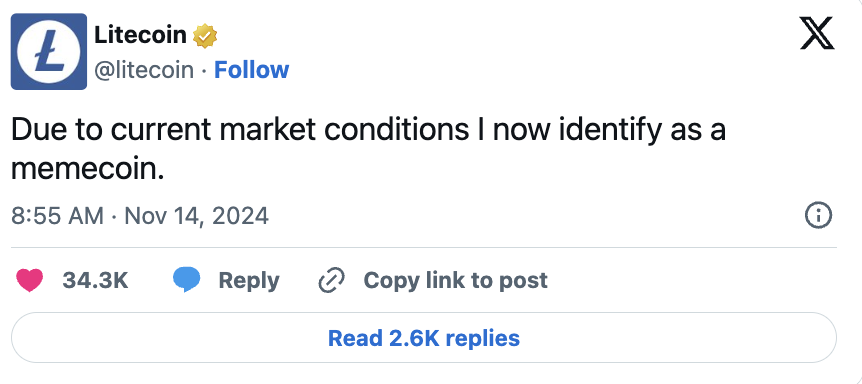The height and width of the screenshot is (384, 862).
Task: Click the chain link icon
Action: point(332,280)
